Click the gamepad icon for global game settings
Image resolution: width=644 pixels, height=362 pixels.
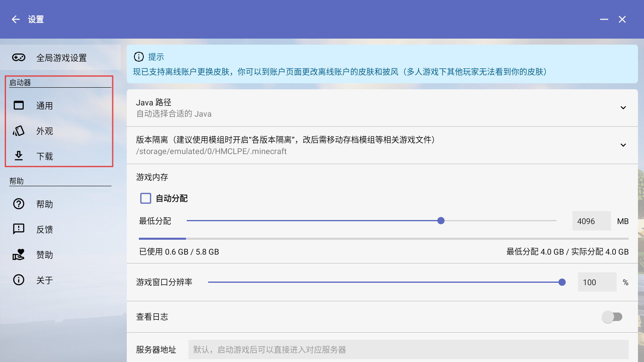click(x=19, y=58)
